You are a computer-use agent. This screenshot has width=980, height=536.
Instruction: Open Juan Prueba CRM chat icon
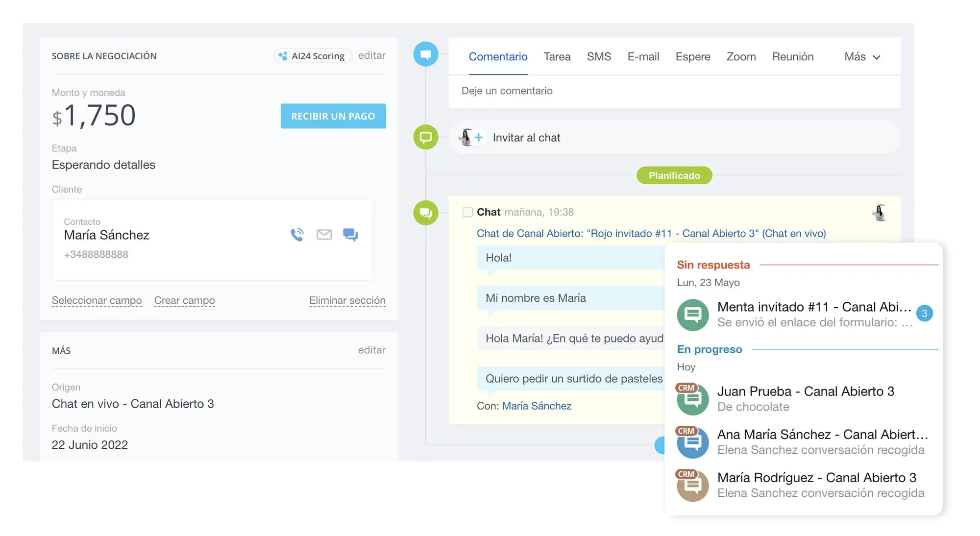click(x=692, y=399)
